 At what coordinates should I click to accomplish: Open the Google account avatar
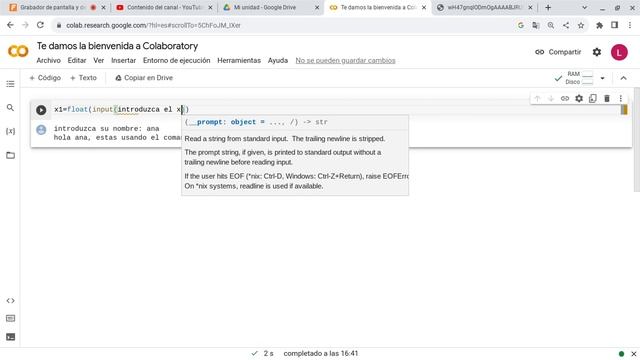point(619,52)
